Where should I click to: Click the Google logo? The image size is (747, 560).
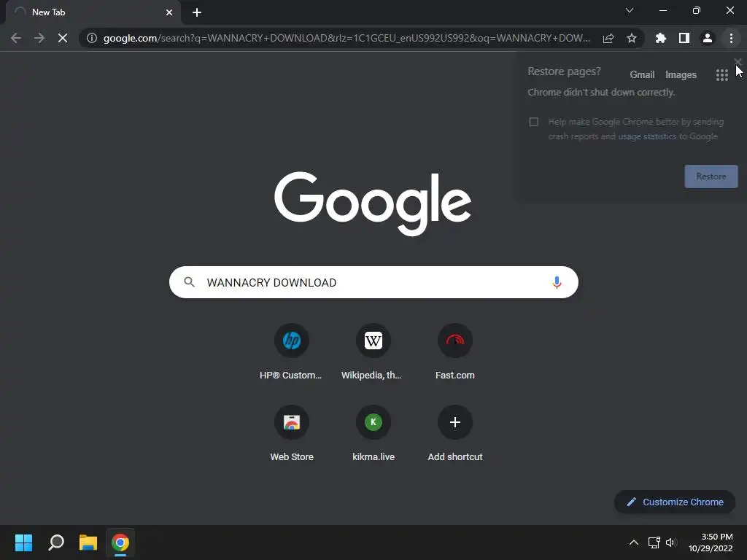click(373, 203)
